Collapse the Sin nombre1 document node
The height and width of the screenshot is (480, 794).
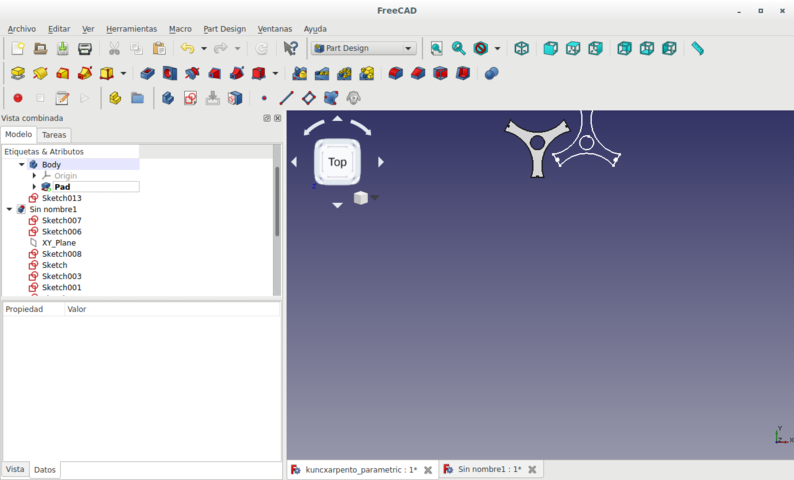click(x=9, y=209)
